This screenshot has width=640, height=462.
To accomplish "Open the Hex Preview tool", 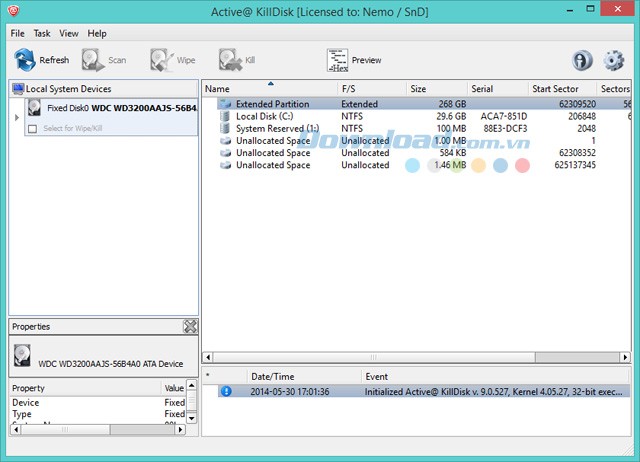I will [337, 60].
